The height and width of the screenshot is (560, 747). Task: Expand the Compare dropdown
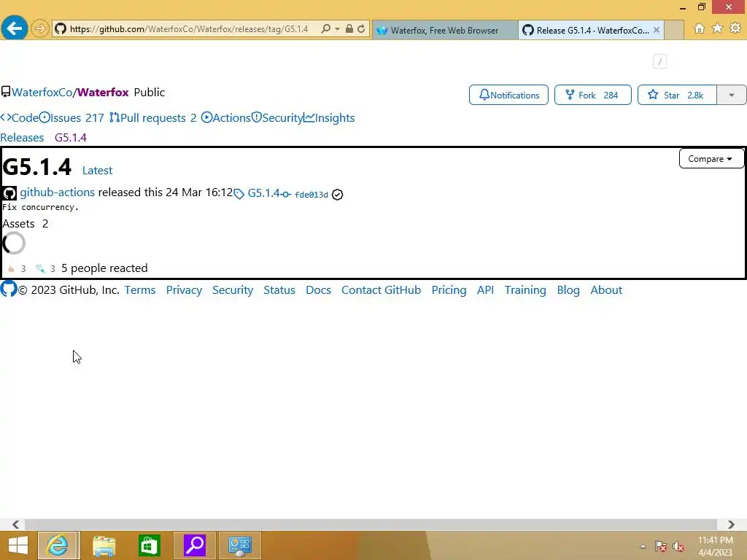click(x=710, y=158)
